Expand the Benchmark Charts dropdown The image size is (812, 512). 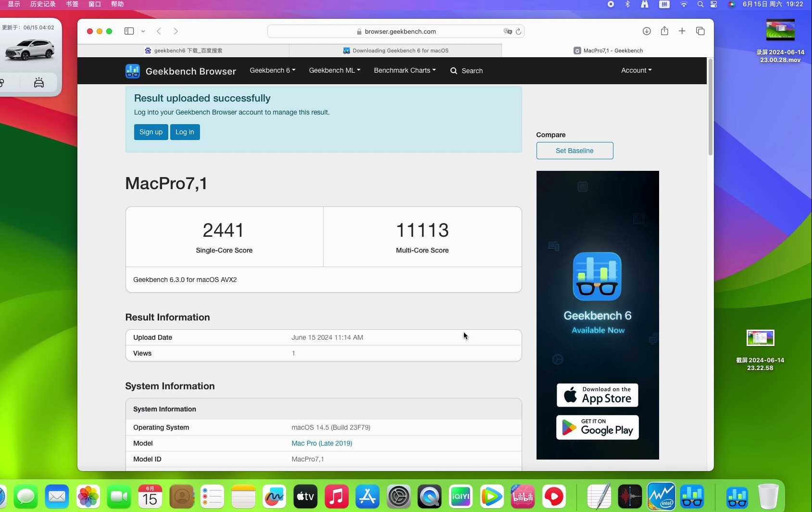tap(405, 70)
